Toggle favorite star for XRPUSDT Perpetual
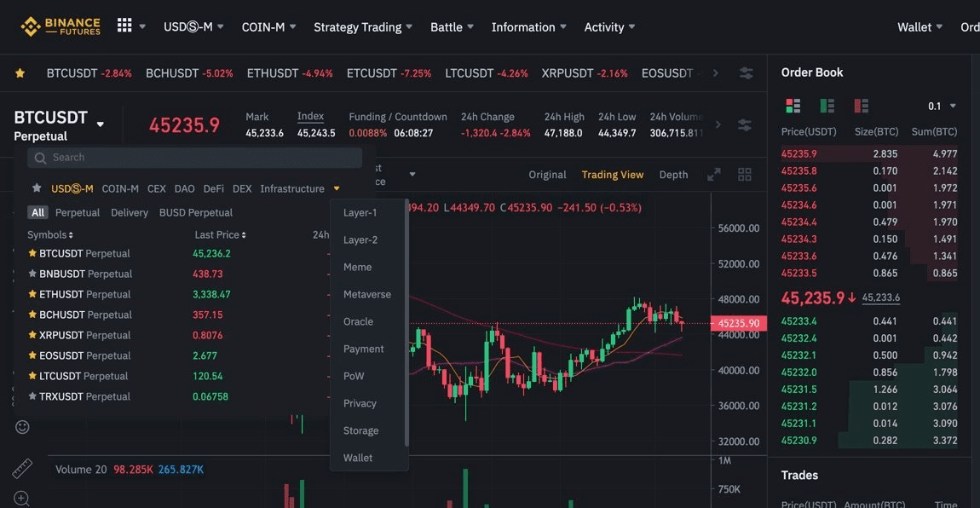This screenshot has width=980, height=508. (x=32, y=335)
